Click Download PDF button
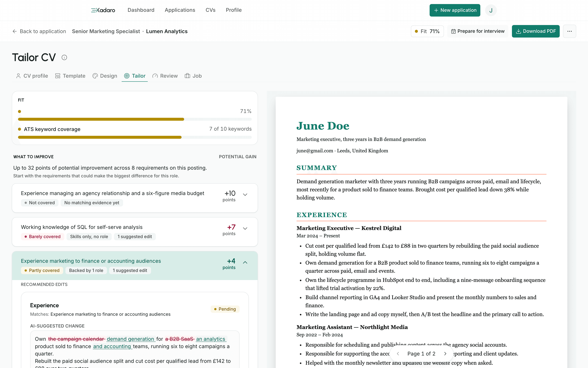 pyautogui.click(x=535, y=31)
